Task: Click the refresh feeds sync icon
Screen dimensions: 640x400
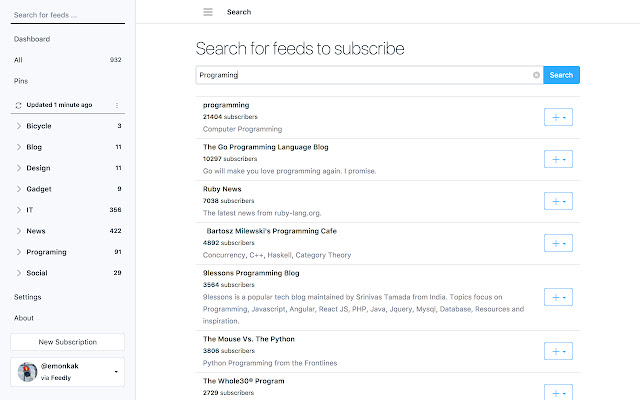Action: pos(18,104)
